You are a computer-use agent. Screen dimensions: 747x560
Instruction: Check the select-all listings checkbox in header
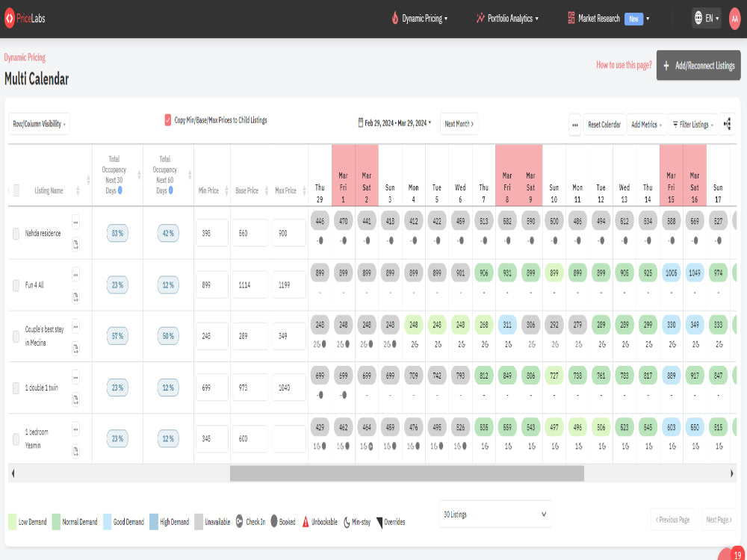click(16, 190)
